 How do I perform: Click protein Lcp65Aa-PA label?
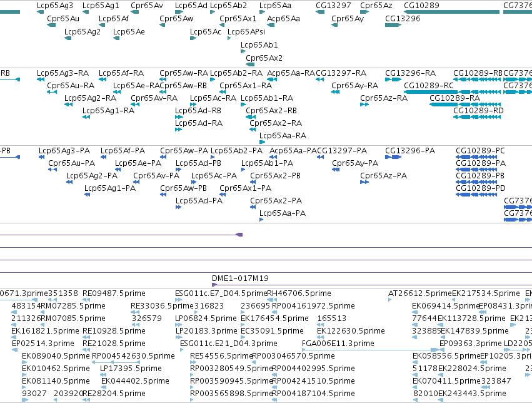coord(283,213)
